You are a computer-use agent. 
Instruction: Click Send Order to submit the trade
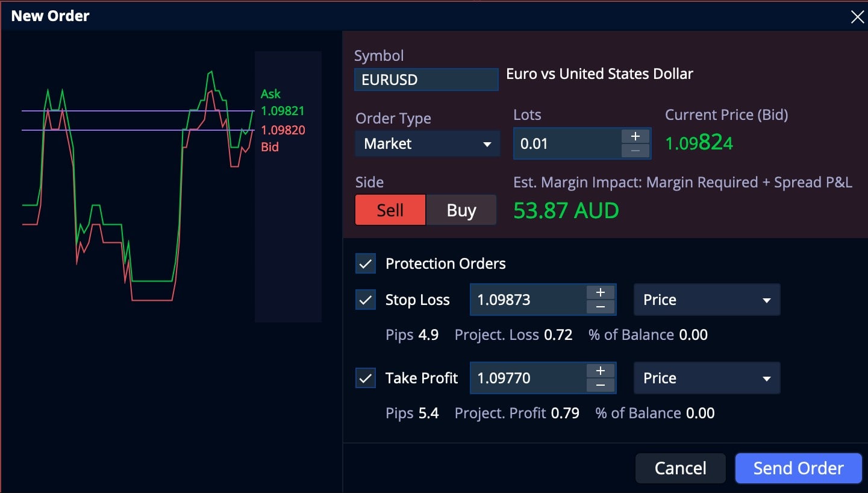point(798,468)
